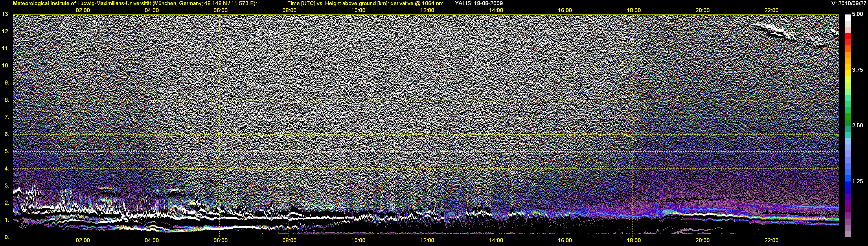Click the 20:00 label on the bottom axis
Viewport: 868px width, 246px height.
pyautogui.click(x=703, y=241)
